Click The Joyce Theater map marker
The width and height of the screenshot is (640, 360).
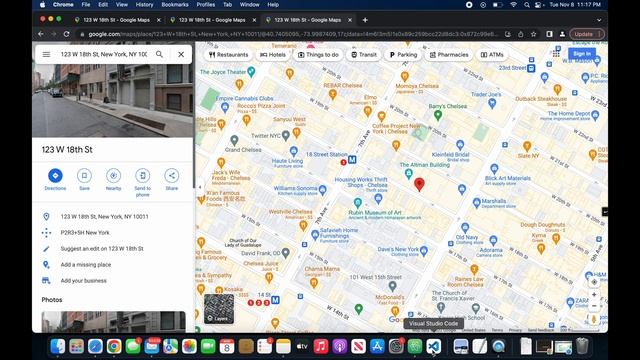click(251, 72)
